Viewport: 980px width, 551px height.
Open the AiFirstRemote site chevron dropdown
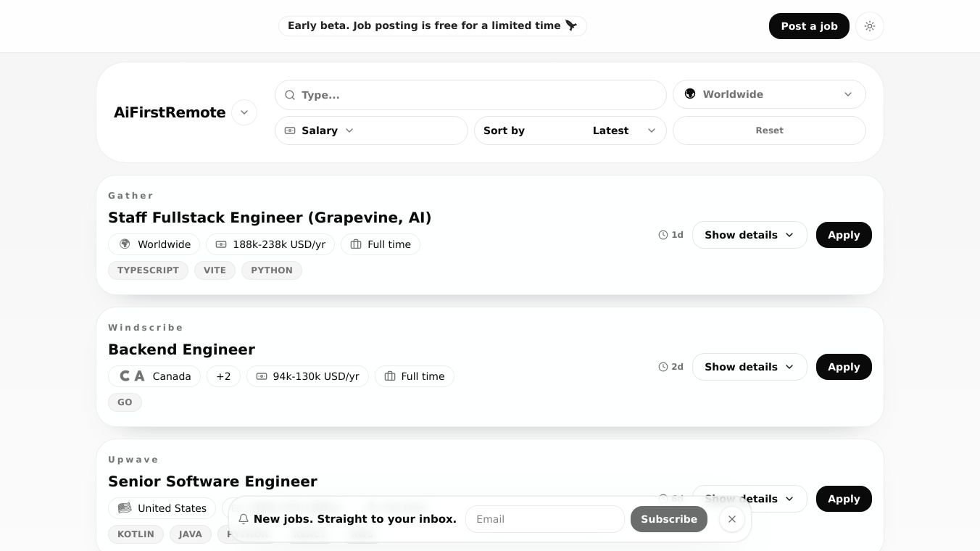click(x=244, y=112)
